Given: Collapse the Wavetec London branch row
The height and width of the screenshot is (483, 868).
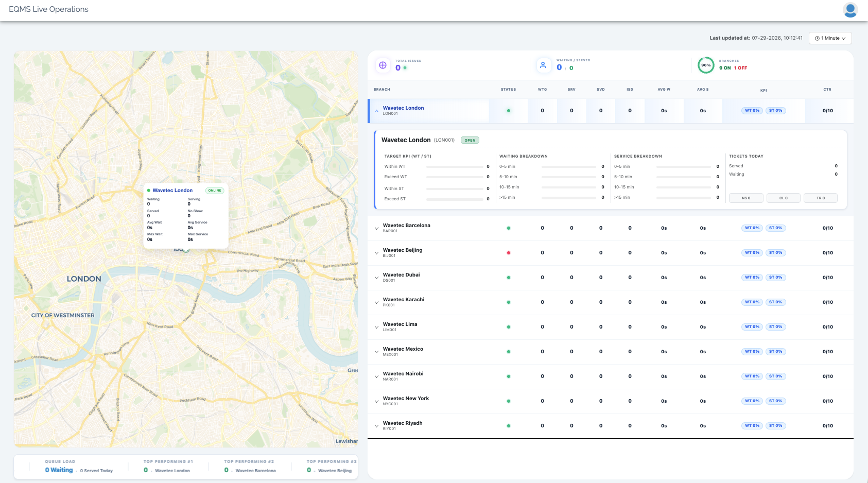Looking at the screenshot, I should coord(376,111).
